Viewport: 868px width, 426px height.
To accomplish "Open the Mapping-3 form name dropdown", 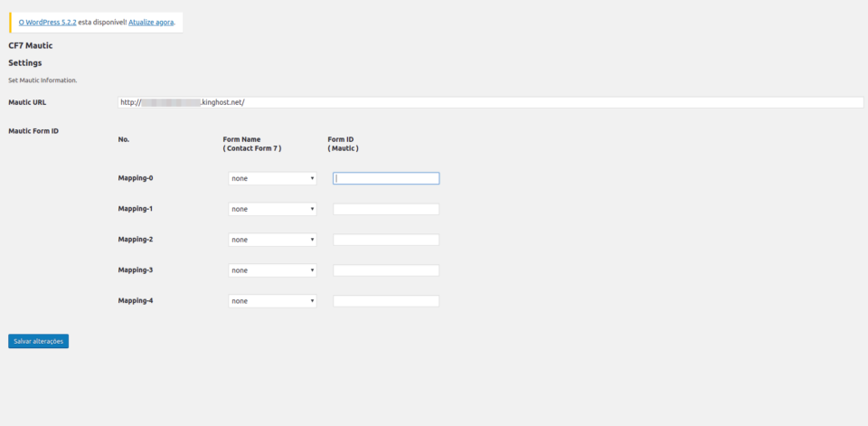I will click(272, 270).
